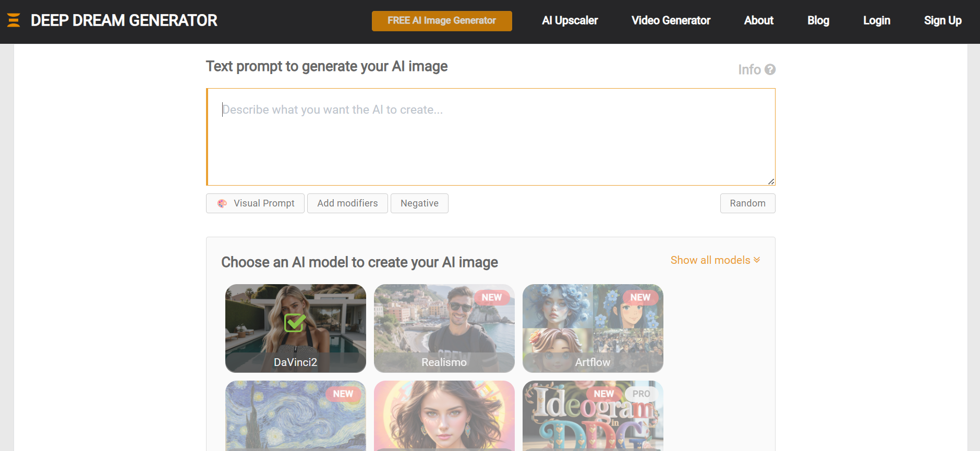Choose the colorful woman portrait model thumbnail
The height and width of the screenshot is (451, 980).
444,416
